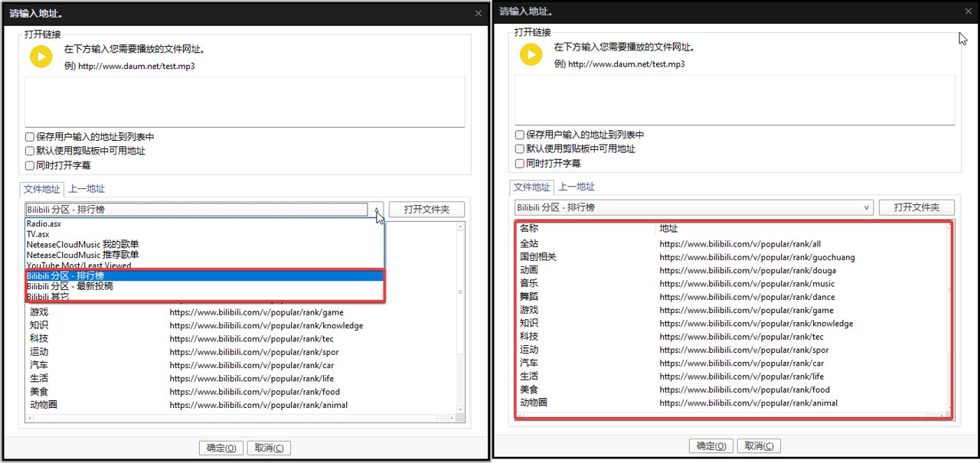Select Radio.asx from dropdown list

(x=204, y=223)
